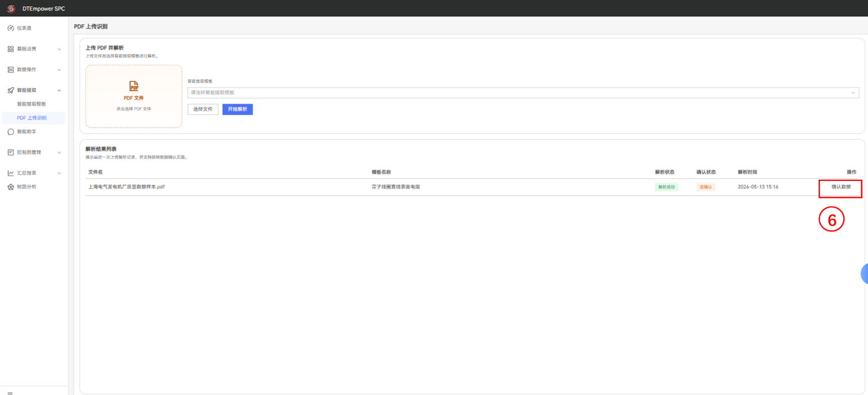Expand the 基础设置 submenu chevron

60,49
